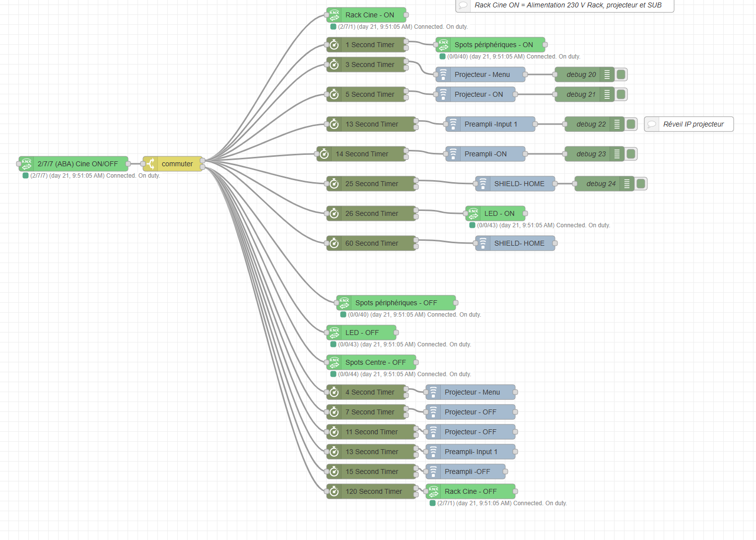Screen dimensions: 756x540
Task: Click the signal icon on Preampli -OFF
Action: (x=433, y=472)
